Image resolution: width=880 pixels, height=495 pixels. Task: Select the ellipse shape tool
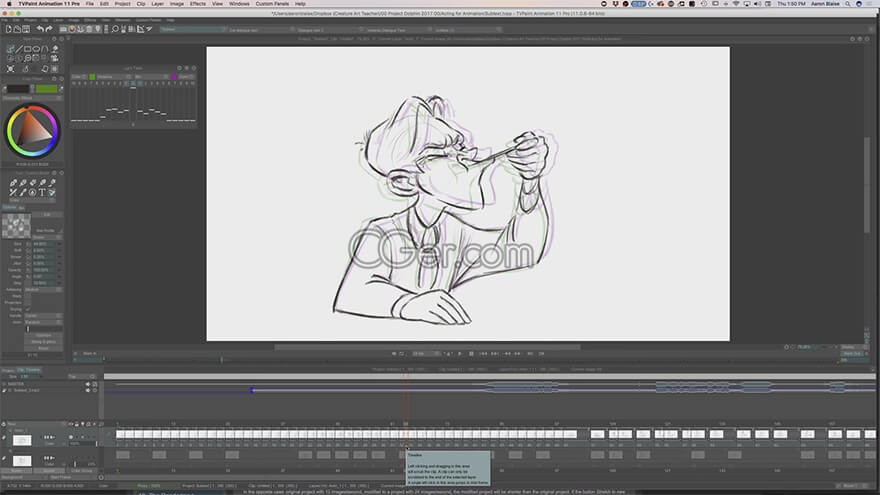tap(36, 49)
